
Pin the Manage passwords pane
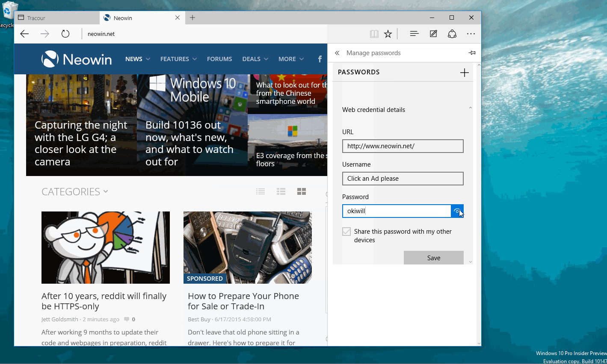472,53
